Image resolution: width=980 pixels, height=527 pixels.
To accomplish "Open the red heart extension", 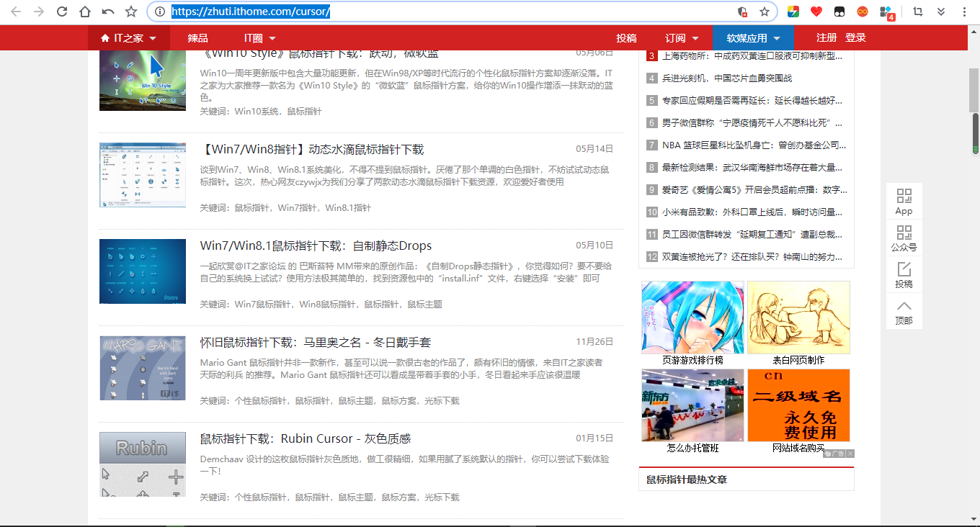I will [816, 12].
